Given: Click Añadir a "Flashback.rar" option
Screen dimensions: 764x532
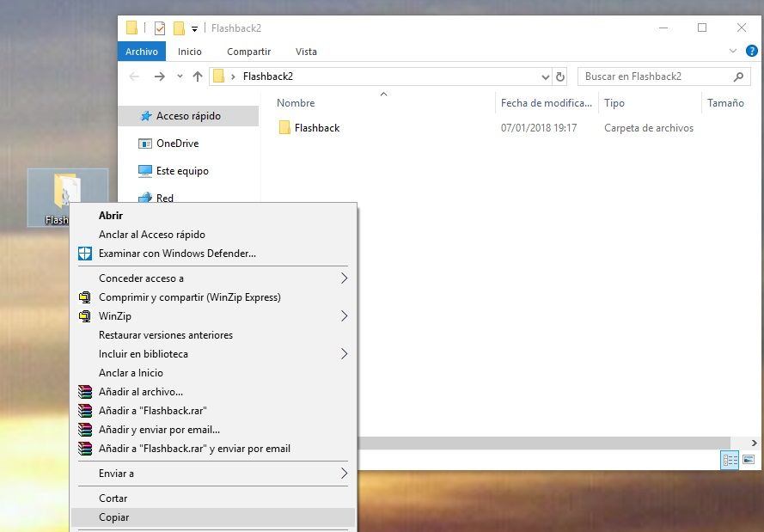Looking at the screenshot, I should [152, 411].
